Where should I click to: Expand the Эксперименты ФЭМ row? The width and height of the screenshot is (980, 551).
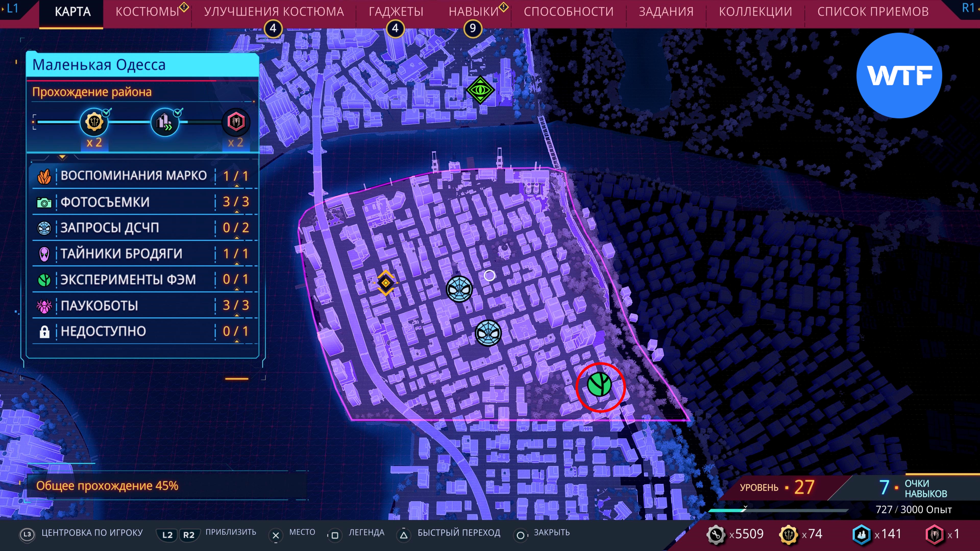(x=144, y=280)
